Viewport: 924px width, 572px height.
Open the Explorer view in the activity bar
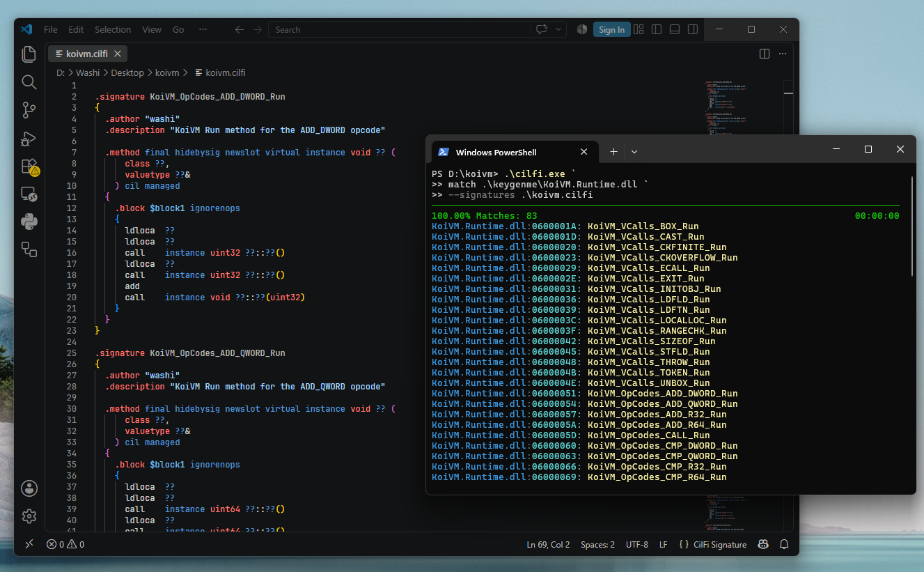point(29,54)
